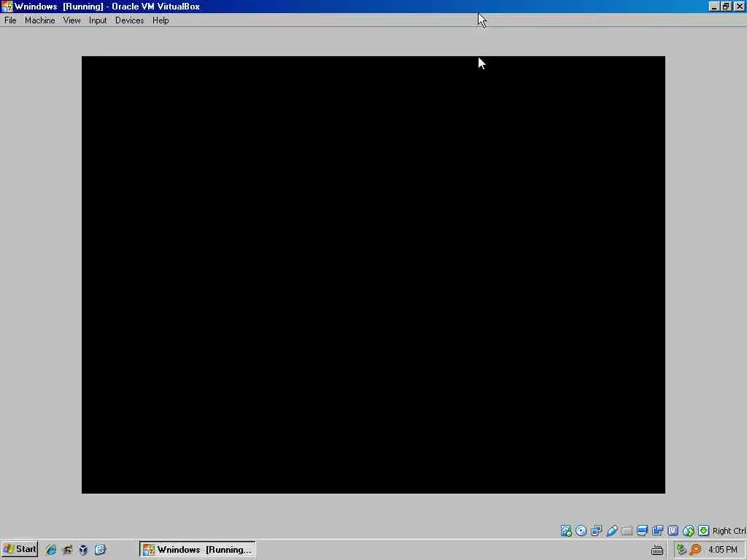
Task: Click the mouse integration status icon
Action: (689, 531)
